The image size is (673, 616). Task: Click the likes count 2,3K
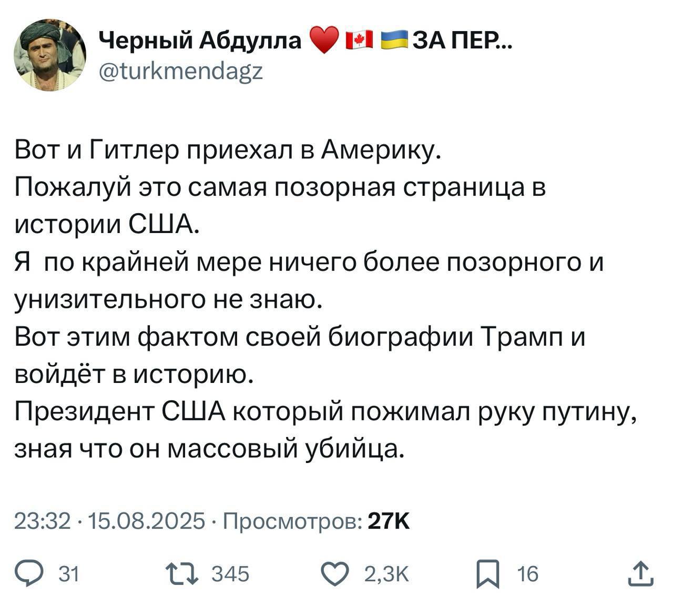tap(386, 574)
